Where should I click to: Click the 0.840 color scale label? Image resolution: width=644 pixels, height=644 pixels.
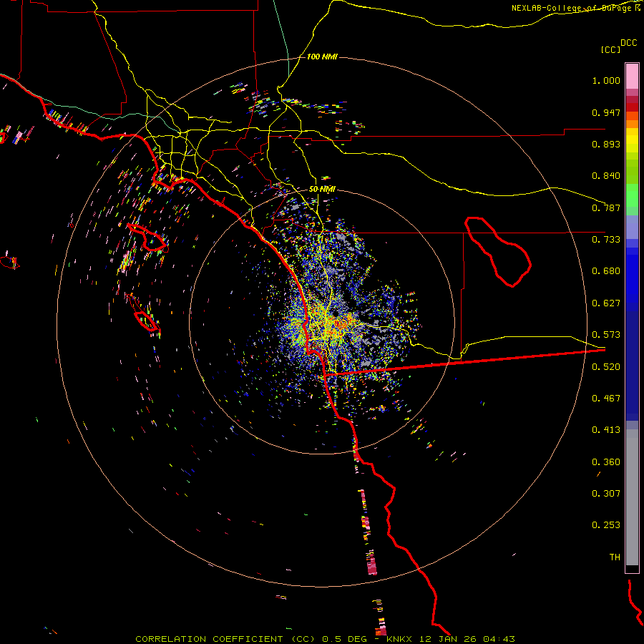(606, 176)
